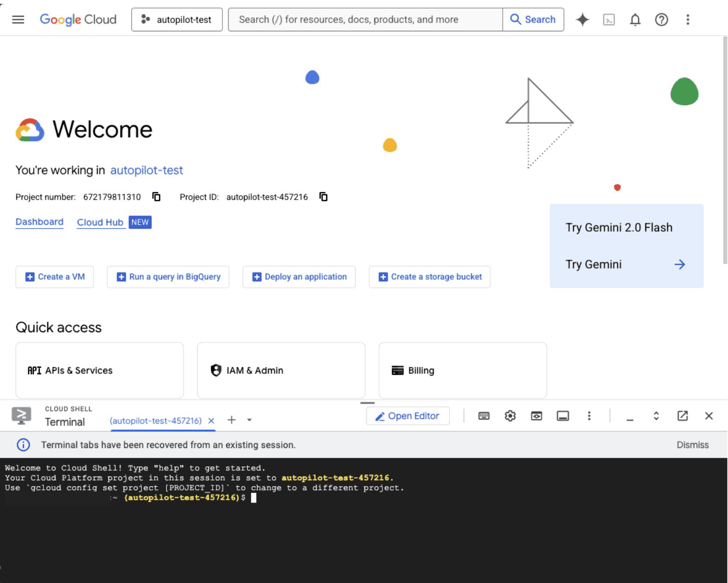The height and width of the screenshot is (583, 728).
Task: Click Open Editor in Cloud Shell
Action: tap(407, 416)
